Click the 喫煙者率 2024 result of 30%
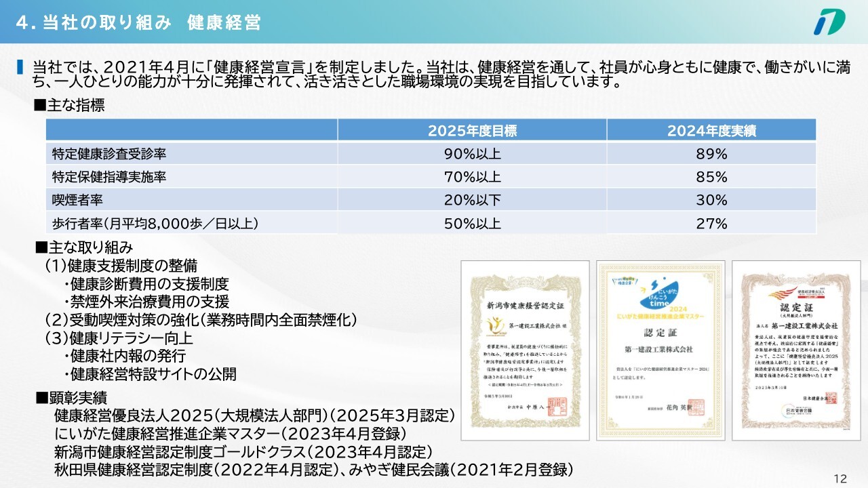The height and width of the screenshot is (488, 868). [x=711, y=200]
